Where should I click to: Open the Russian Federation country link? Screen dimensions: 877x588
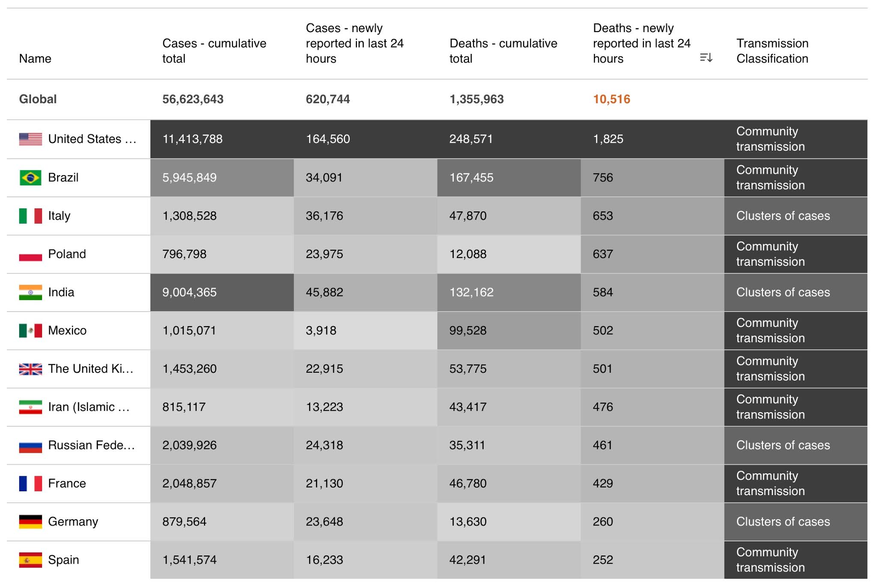91,445
